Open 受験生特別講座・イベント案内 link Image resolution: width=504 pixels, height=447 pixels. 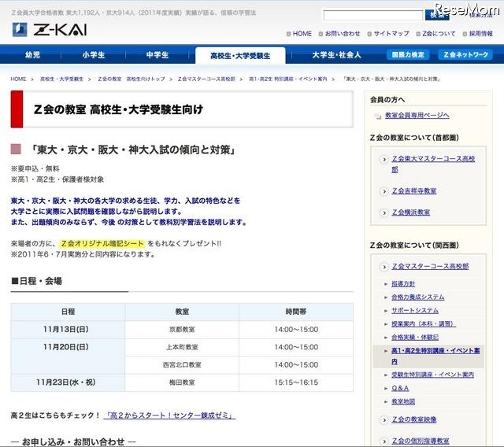click(x=432, y=375)
